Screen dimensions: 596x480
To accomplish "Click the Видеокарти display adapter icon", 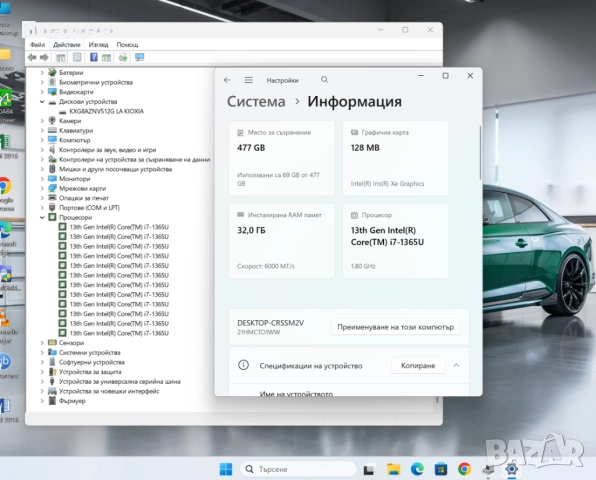I will click(x=52, y=92).
